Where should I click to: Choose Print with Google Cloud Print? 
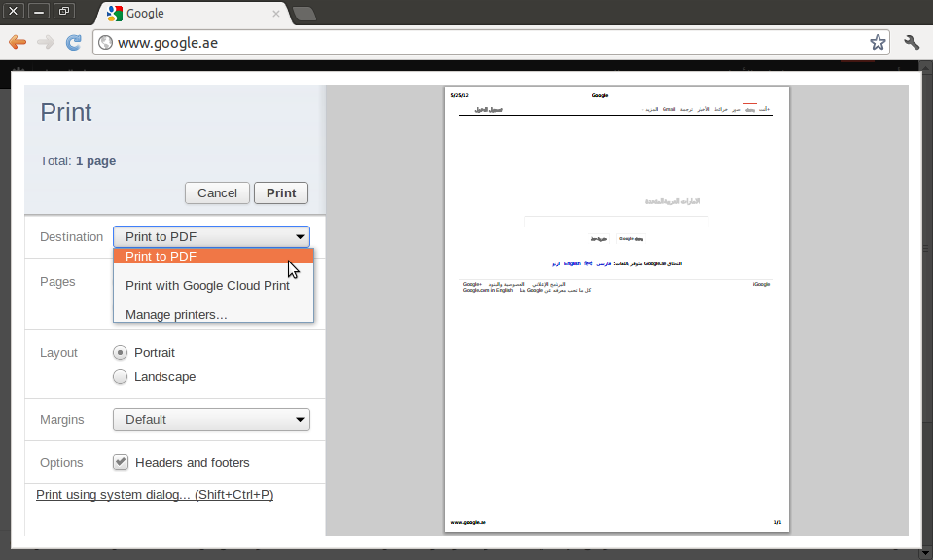(x=213, y=286)
